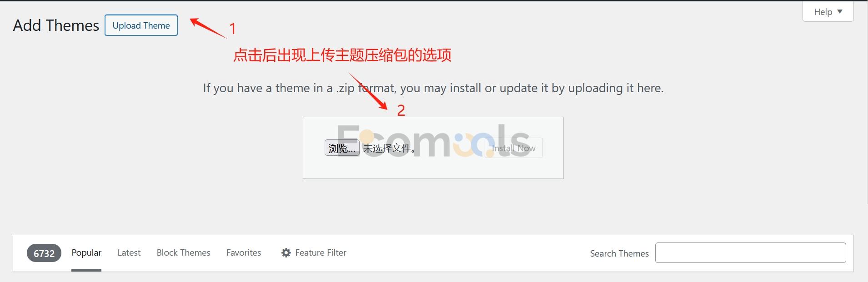Show the Favorites themes tab

click(244, 253)
